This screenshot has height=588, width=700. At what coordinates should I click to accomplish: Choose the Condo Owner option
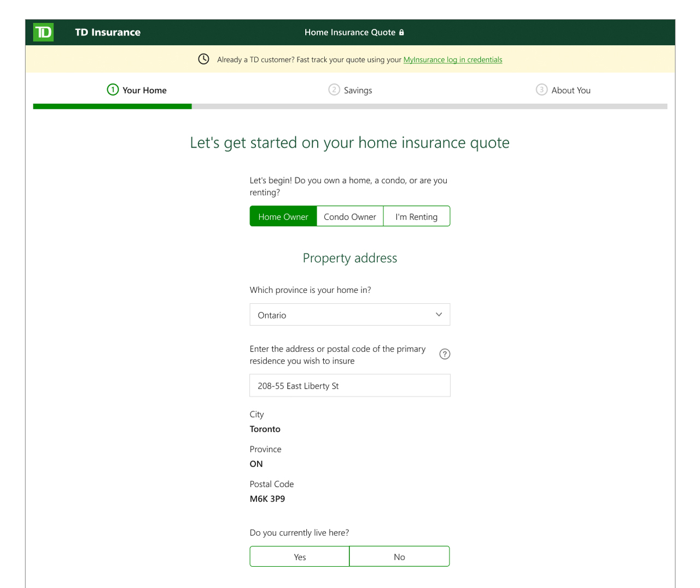tap(350, 216)
